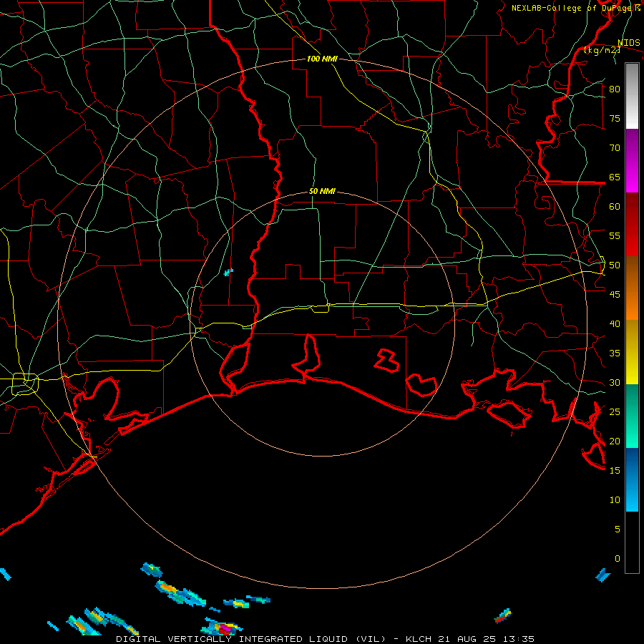Pick the magenta segment of the color bar
644x644 pixels.
click(x=632, y=160)
